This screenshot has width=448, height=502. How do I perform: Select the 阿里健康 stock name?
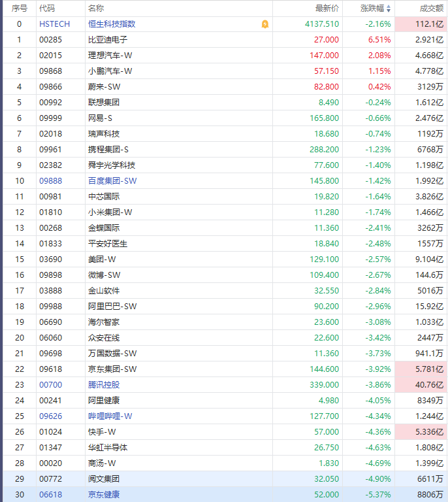tap(104, 401)
